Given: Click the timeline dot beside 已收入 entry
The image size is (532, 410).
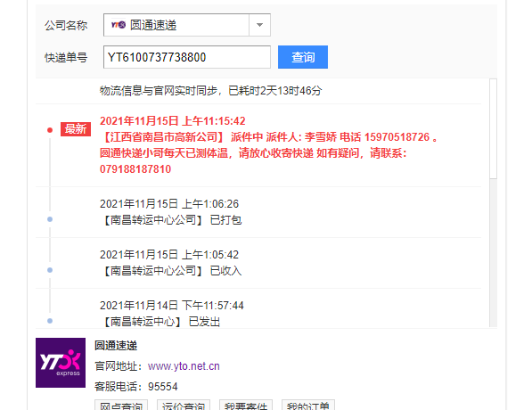Looking at the screenshot, I should (x=50, y=270).
